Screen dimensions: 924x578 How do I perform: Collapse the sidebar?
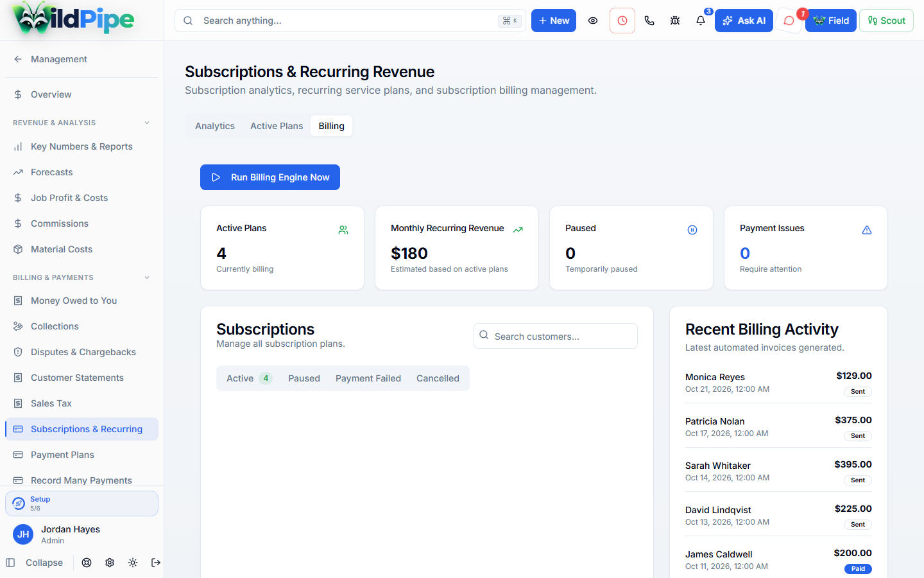coord(35,563)
